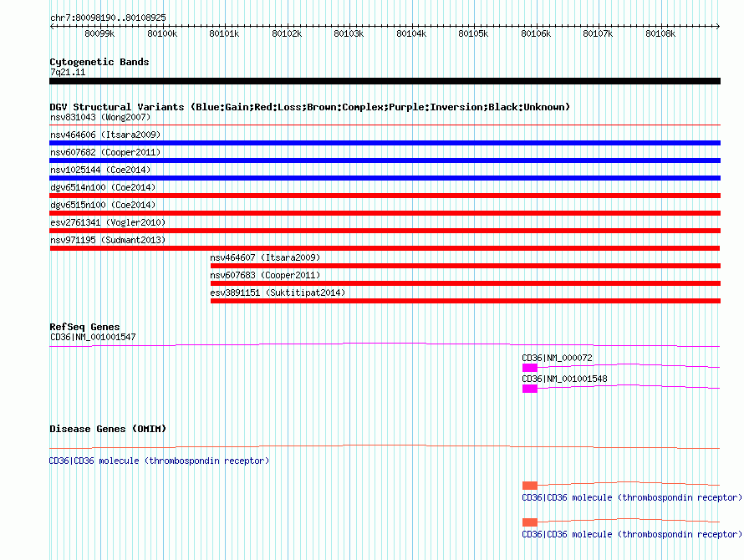Viewport: 744px width, 560px height.
Task: Click the magenta NM_001001547 intron line
Action: pos(385,344)
